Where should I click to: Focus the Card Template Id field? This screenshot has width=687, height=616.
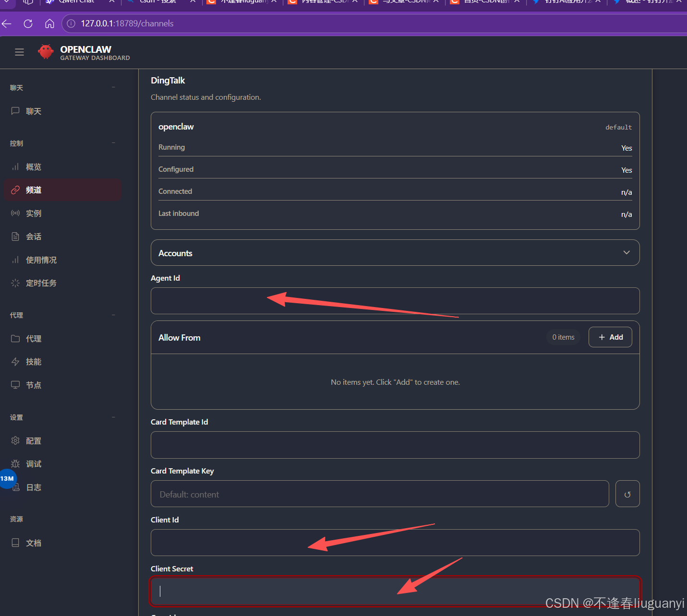click(395, 445)
